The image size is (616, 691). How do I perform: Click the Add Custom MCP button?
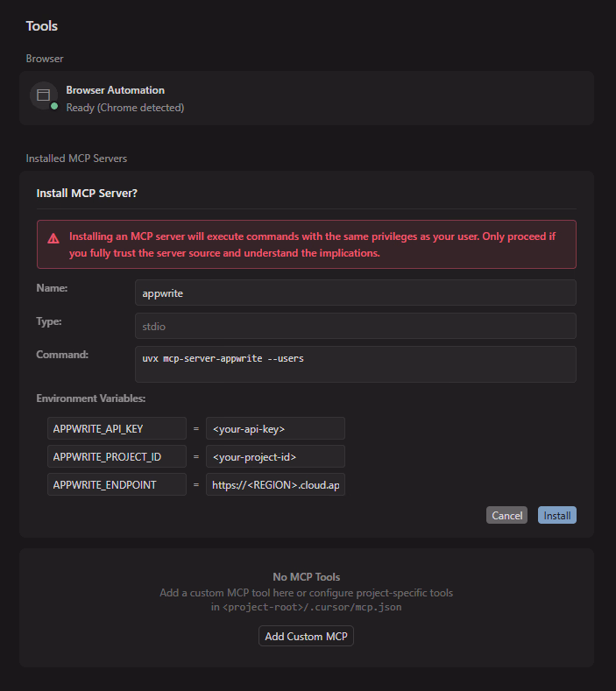pyautogui.click(x=306, y=636)
